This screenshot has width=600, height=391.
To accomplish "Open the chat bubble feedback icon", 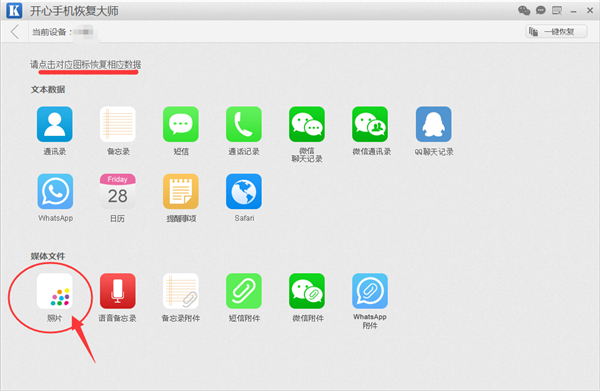I will pyautogui.click(x=541, y=10).
